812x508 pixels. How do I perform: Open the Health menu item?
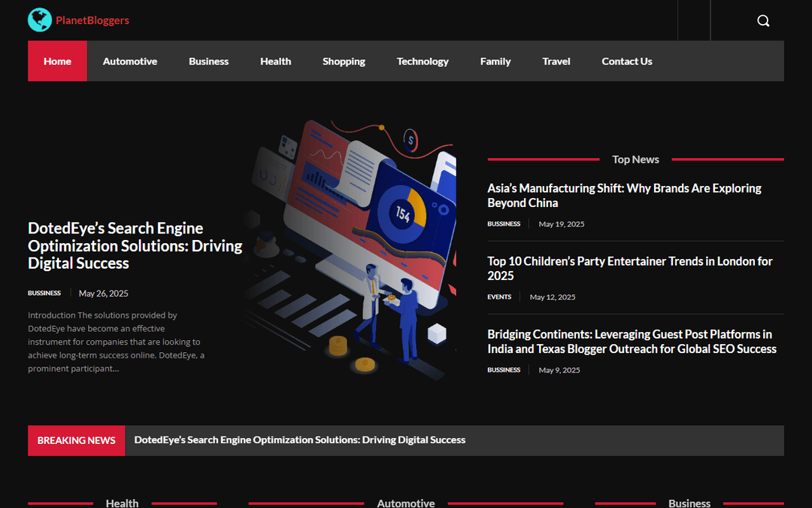(x=275, y=61)
